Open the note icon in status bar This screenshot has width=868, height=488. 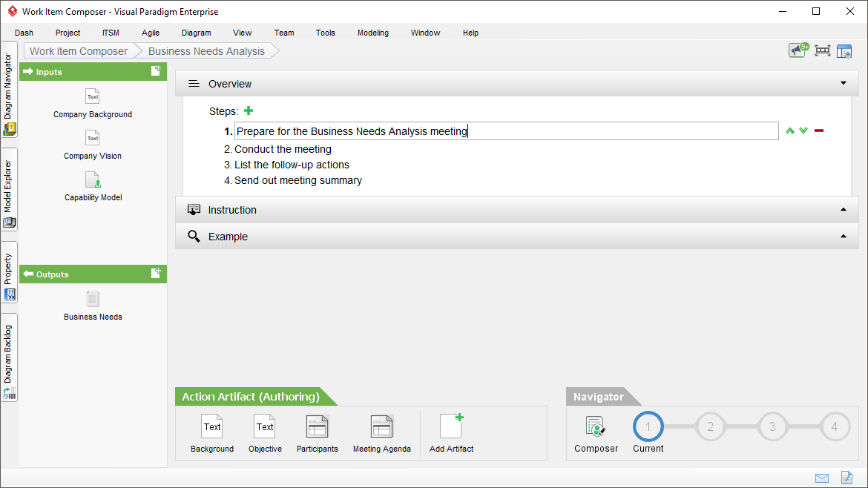846,477
